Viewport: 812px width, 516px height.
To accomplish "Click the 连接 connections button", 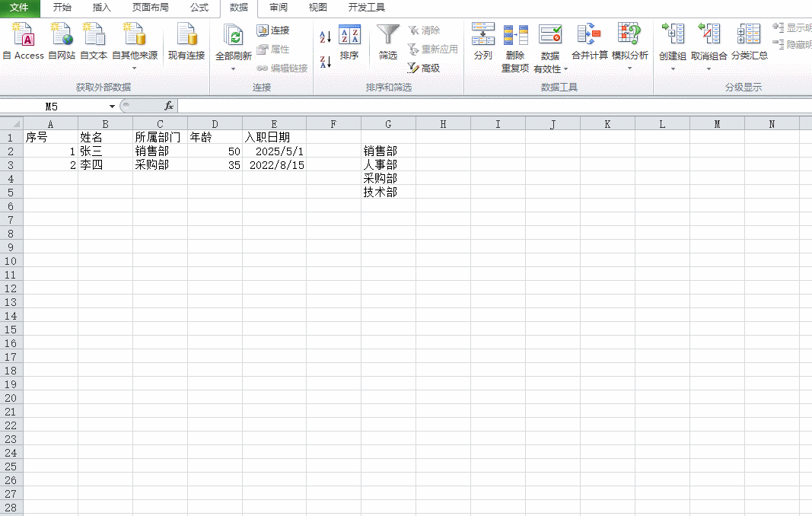I will click(273, 30).
